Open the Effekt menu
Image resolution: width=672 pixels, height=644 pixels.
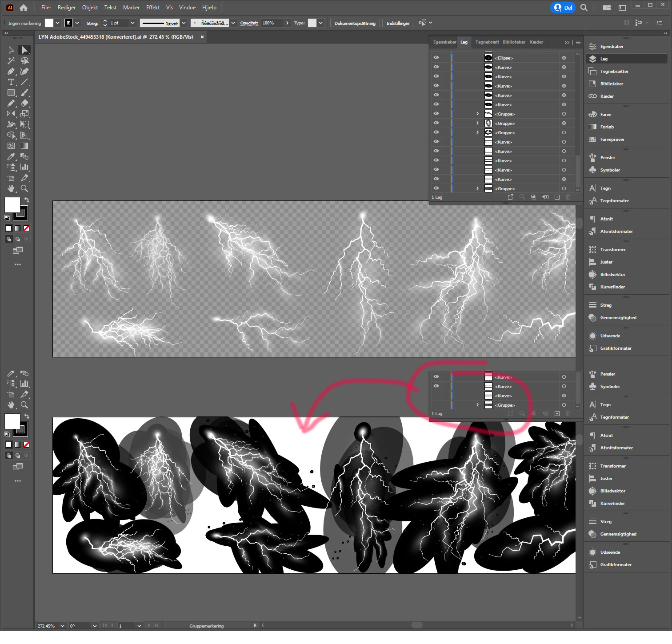click(152, 8)
